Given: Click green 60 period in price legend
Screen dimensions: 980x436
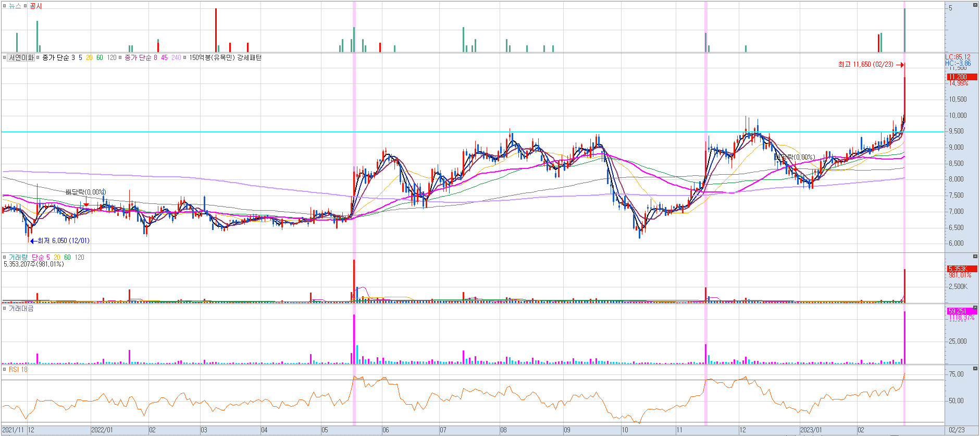Looking at the screenshot, I should pyautogui.click(x=100, y=57).
